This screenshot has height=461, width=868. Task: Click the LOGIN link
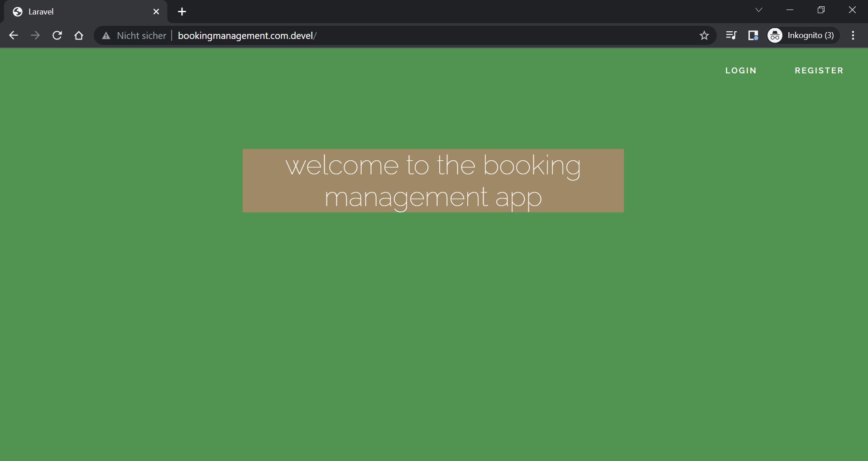coord(741,71)
